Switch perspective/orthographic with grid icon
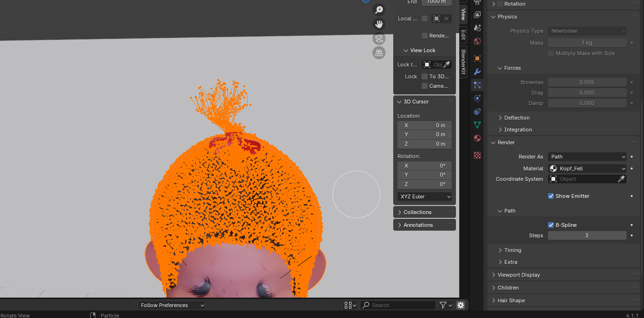The width and height of the screenshot is (644, 318). [379, 53]
